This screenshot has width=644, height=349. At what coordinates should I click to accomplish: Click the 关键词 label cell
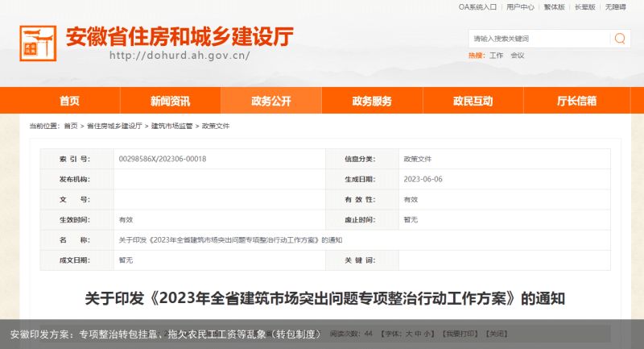[361, 260]
